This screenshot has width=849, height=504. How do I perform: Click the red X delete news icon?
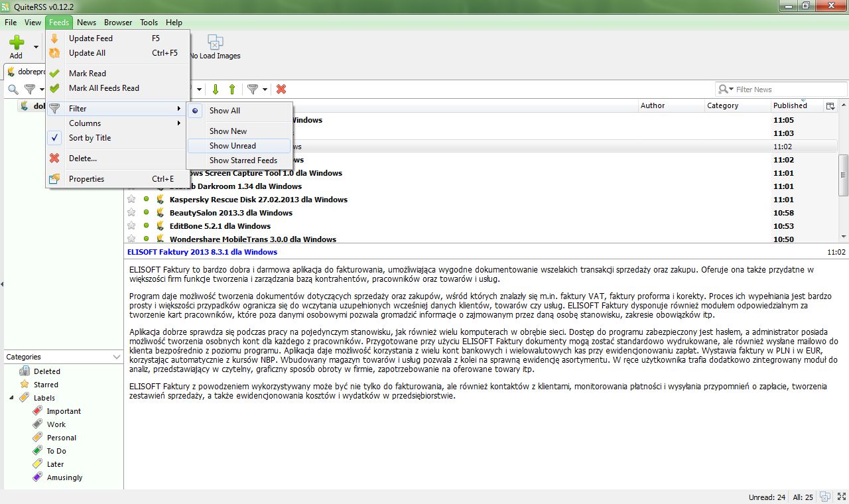pyautogui.click(x=281, y=89)
